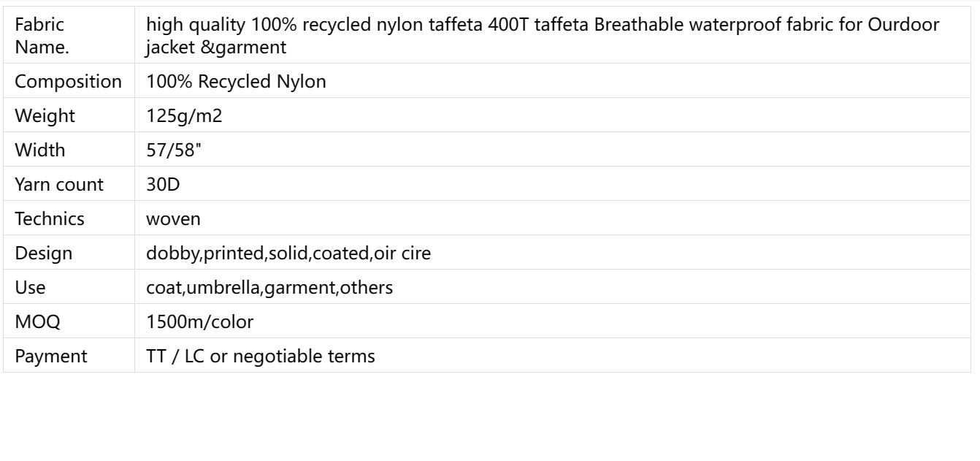Select the 100% Recycled Nylon value

point(236,83)
